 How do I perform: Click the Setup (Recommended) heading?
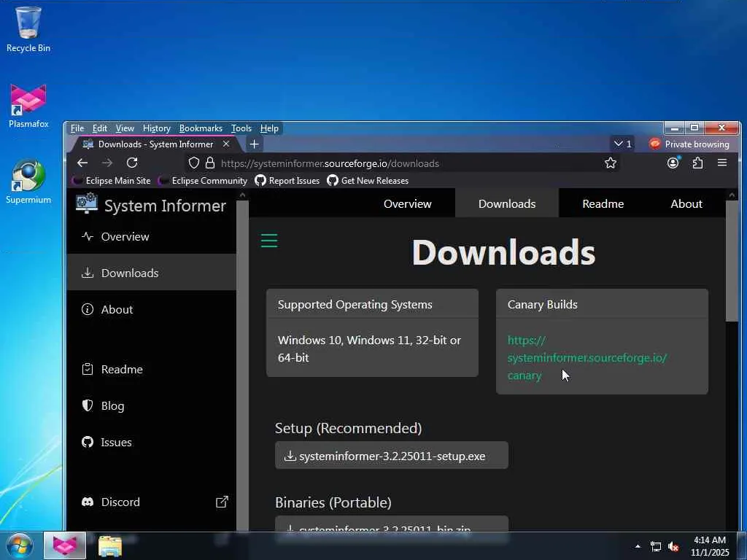pos(348,428)
